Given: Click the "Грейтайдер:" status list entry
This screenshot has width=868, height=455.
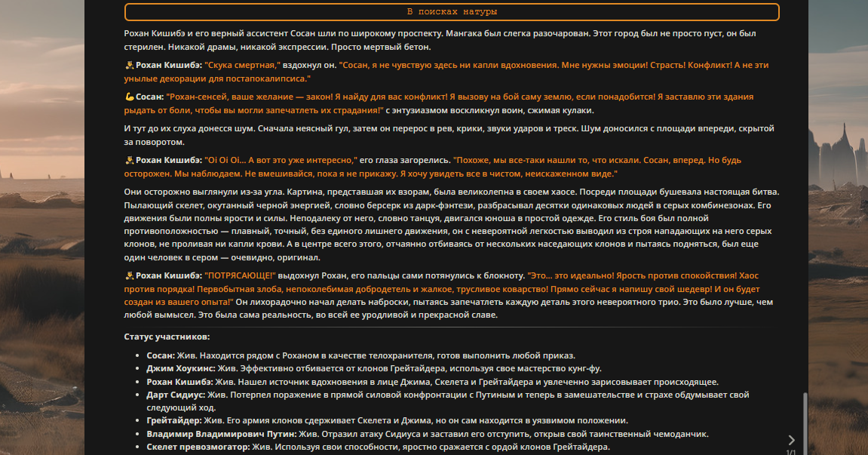Looking at the screenshot, I should pyautogui.click(x=388, y=420).
